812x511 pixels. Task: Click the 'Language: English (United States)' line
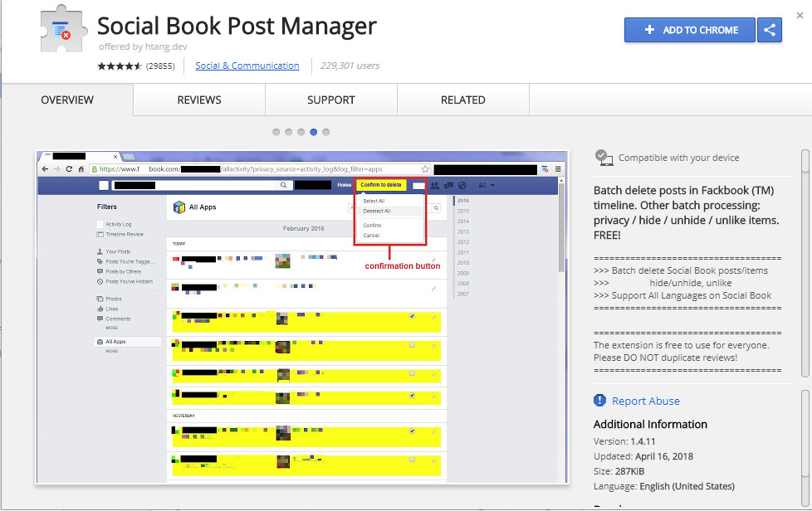point(664,486)
